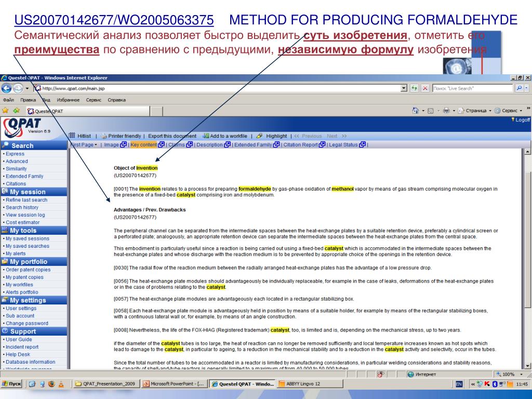Open the 100% zoom level dropdown
Image resolution: width=532 pixels, height=399 pixels.
click(521, 374)
